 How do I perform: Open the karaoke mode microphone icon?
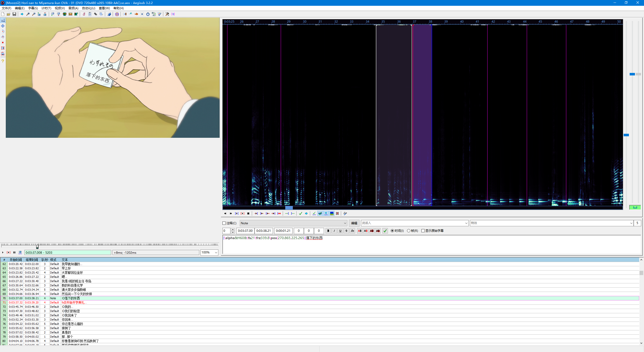345,213
